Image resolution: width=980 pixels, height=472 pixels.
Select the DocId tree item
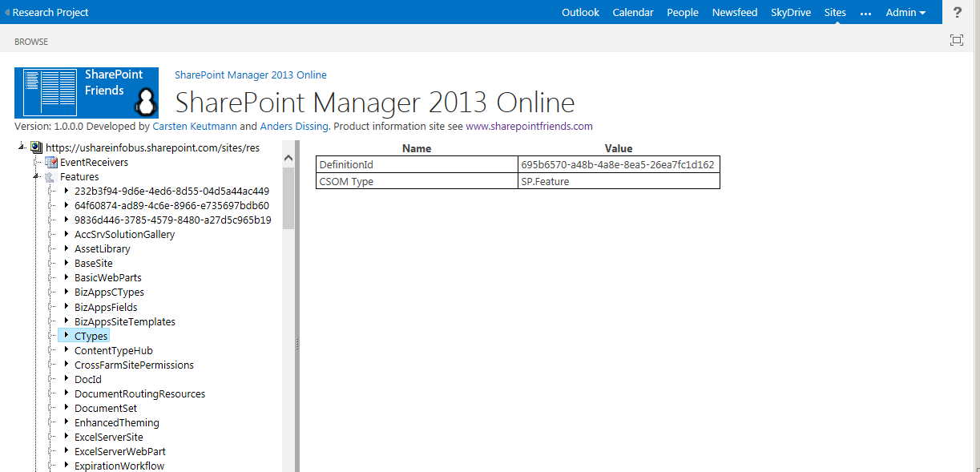88,379
